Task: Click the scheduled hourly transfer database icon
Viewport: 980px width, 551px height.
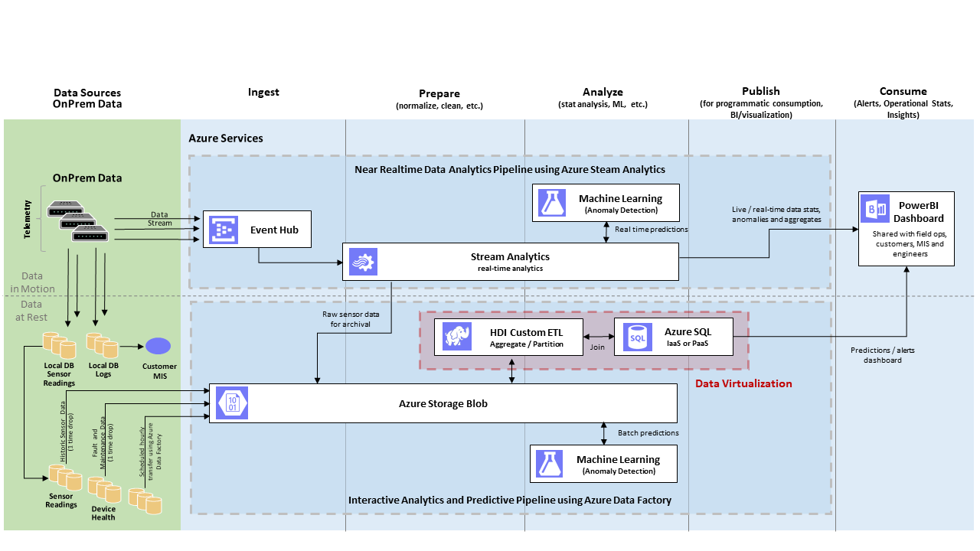Action: tap(145, 501)
